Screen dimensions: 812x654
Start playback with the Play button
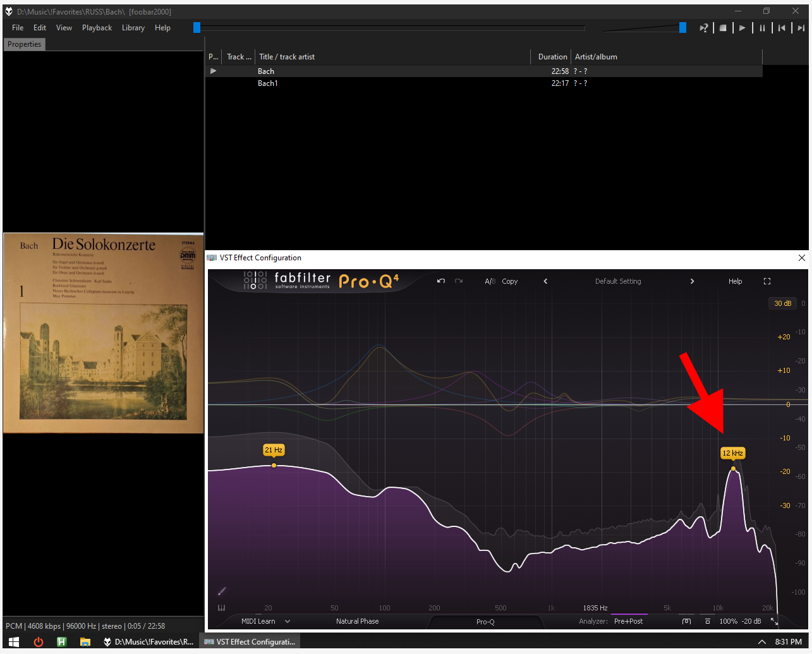[742, 28]
